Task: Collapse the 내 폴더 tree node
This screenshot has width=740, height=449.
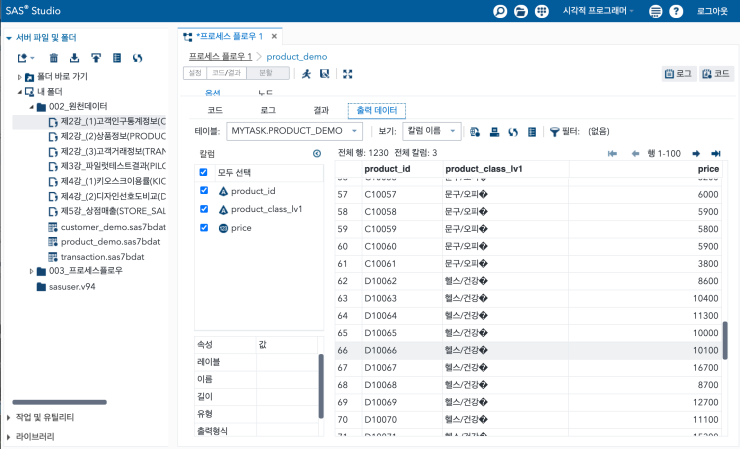Action: pos(19,92)
